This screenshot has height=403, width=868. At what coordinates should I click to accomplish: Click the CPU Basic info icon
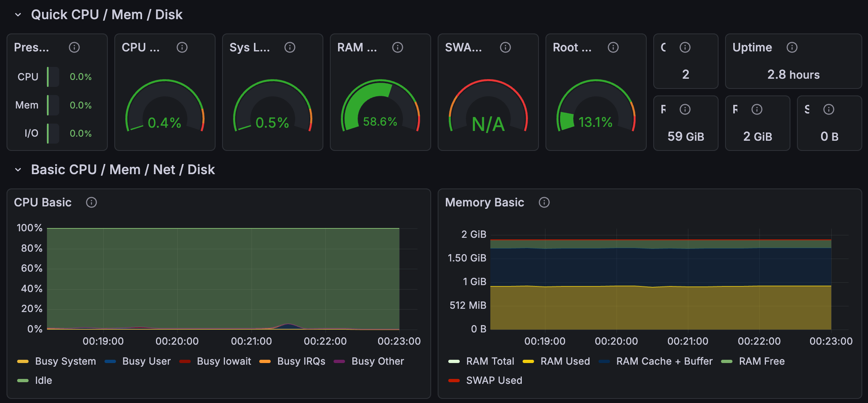[x=91, y=202]
